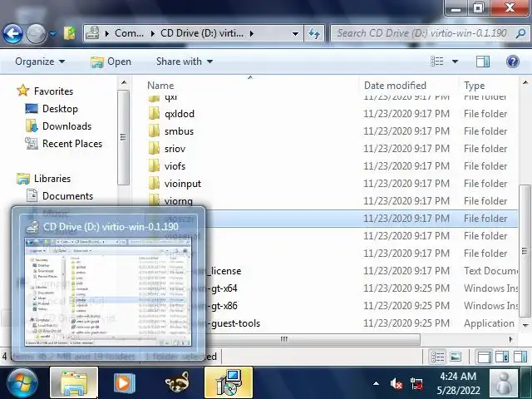532x399 pixels.
Task: Click the installer setup icon on taskbar
Action: pos(229,382)
